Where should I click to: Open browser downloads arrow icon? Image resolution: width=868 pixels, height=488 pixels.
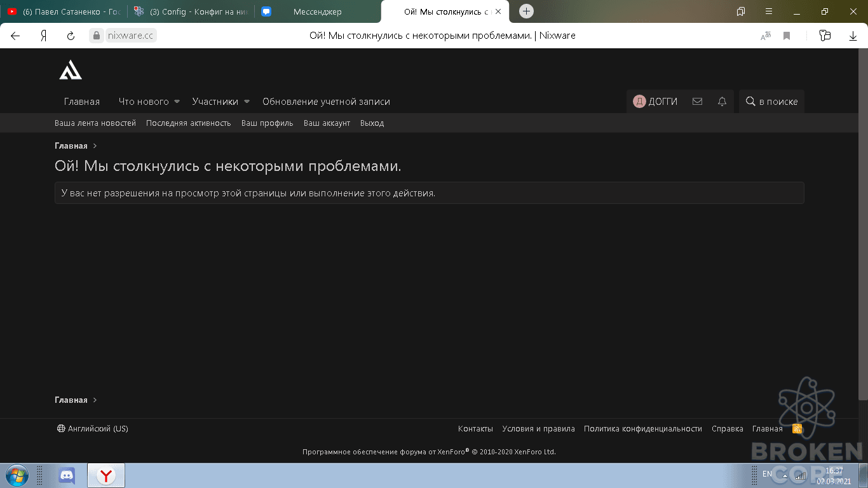[853, 36]
